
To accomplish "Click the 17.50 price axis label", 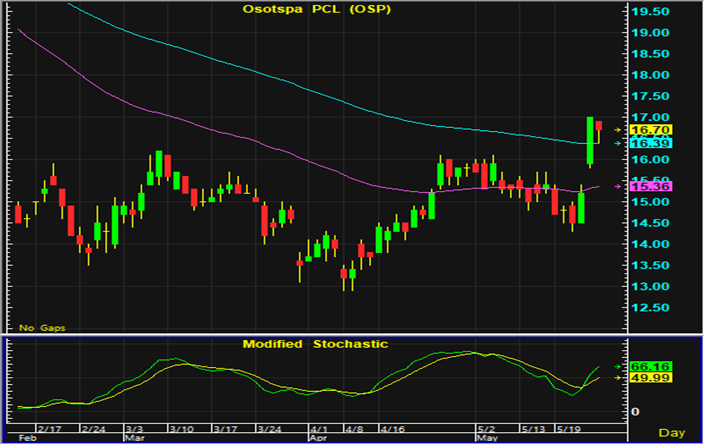I will (650, 96).
